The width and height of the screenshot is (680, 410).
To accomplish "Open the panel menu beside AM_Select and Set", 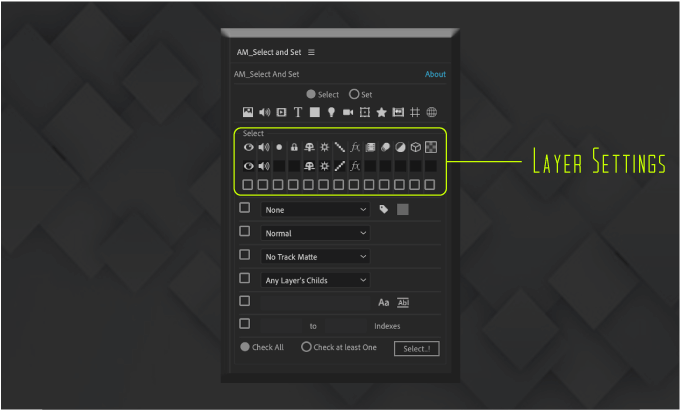I will point(311,52).
